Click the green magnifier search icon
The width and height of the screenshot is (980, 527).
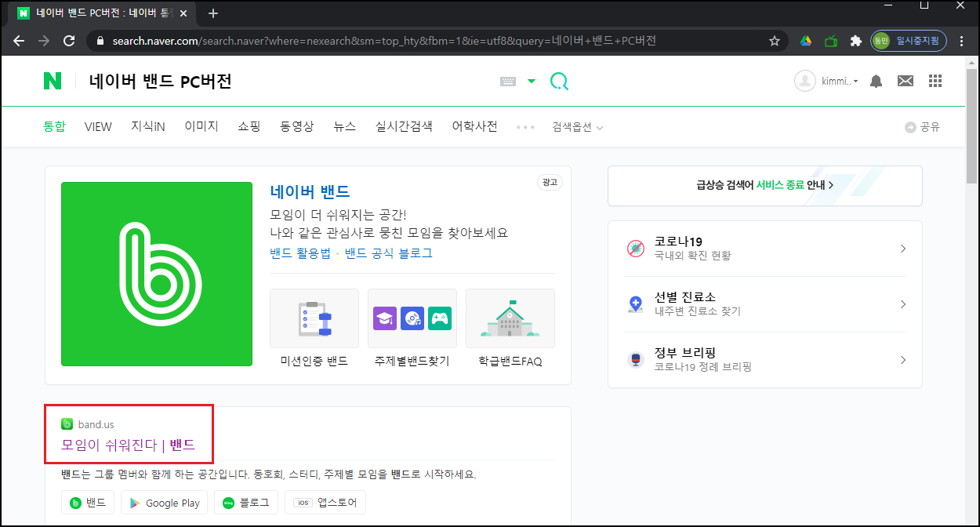pos(559,82)
